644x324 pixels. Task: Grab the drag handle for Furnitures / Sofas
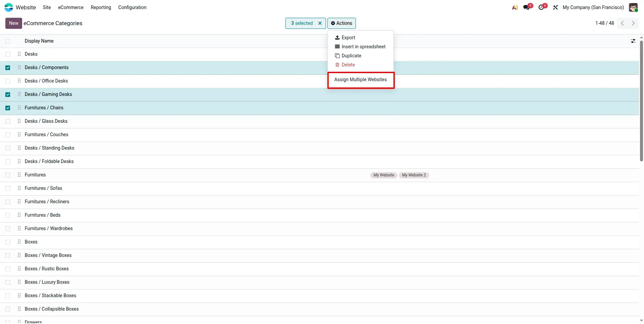(19, 188)
